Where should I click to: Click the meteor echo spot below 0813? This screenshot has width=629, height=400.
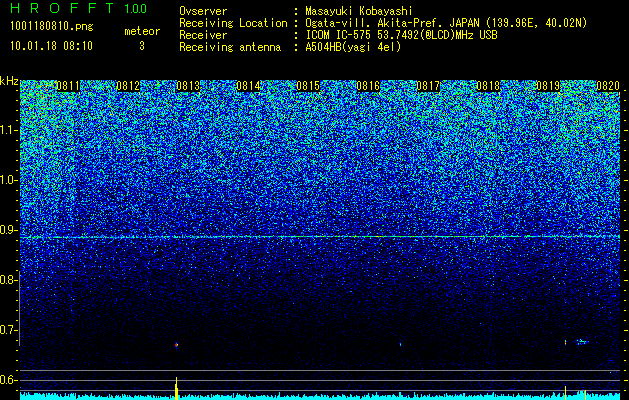[x=176, y=345]
